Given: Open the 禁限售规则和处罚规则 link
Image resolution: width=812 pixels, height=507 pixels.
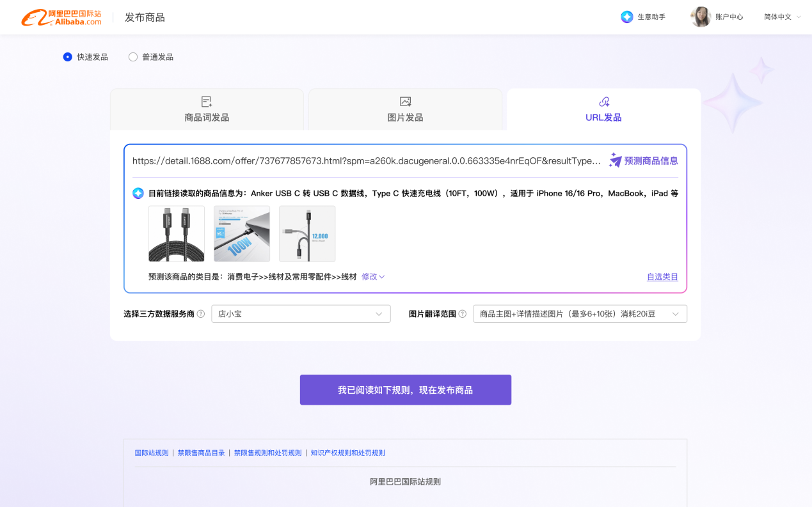Looking at the screenshot, I should [267, 453].
